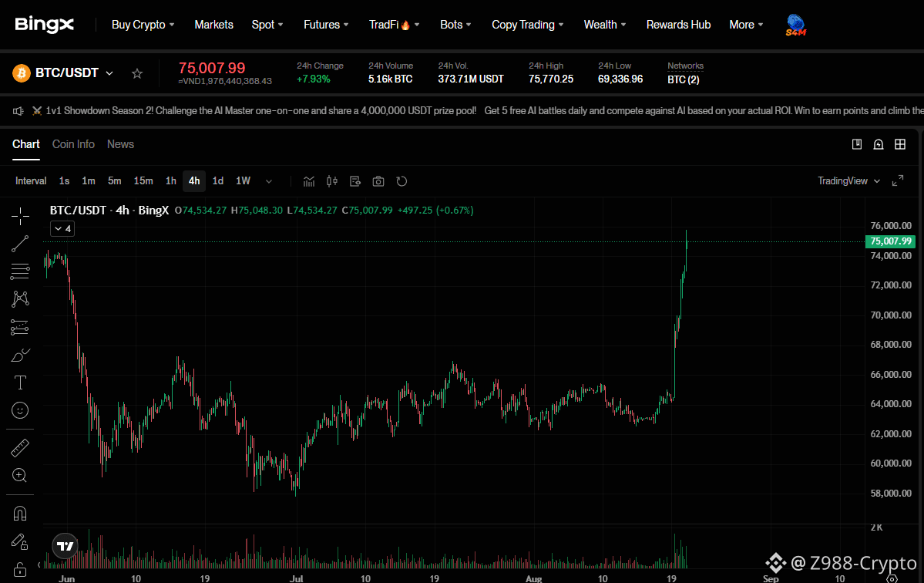Select the crosshair cursor tool
Viewport: 924px width, 583px height.
(20, 217)
